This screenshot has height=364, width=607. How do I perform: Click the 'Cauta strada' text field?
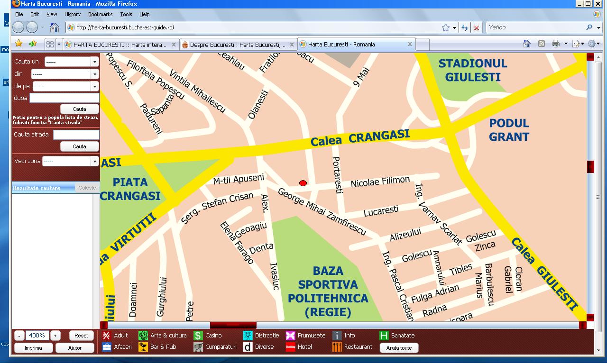(76, 135)
